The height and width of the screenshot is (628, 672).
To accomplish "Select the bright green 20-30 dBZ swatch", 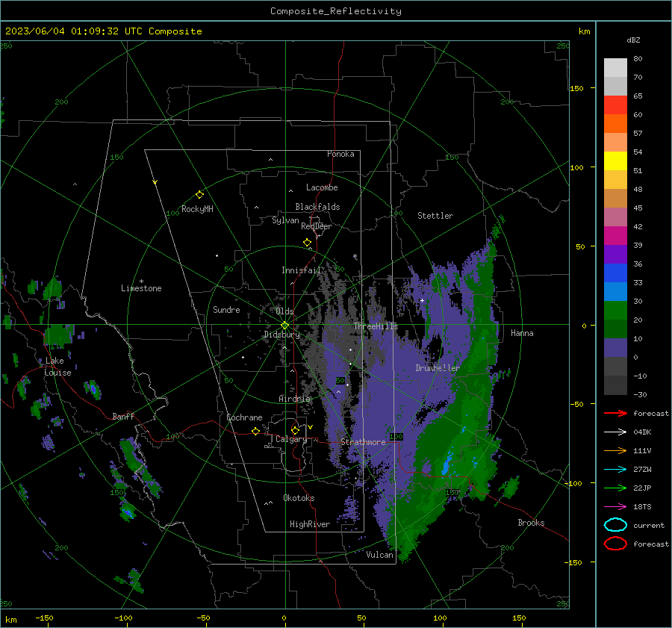I will tap(615, 311).
